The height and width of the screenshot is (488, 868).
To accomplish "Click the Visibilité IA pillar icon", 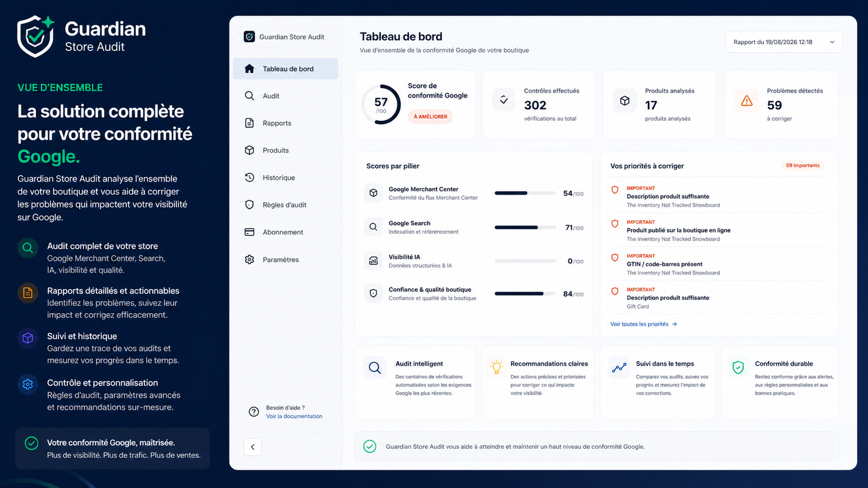I will pyautogui.click(x=373, y=261).
